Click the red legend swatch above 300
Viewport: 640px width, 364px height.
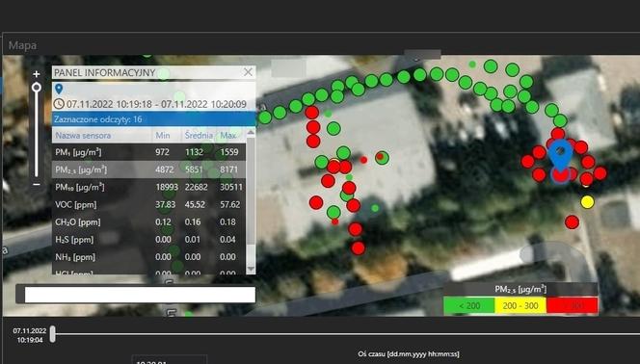click(x=573, y=305)
